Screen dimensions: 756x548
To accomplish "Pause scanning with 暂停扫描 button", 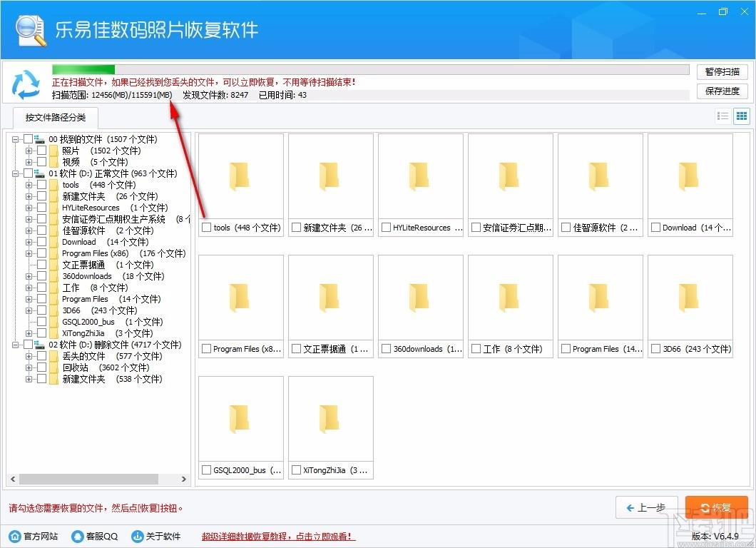I will coord(722,72).
